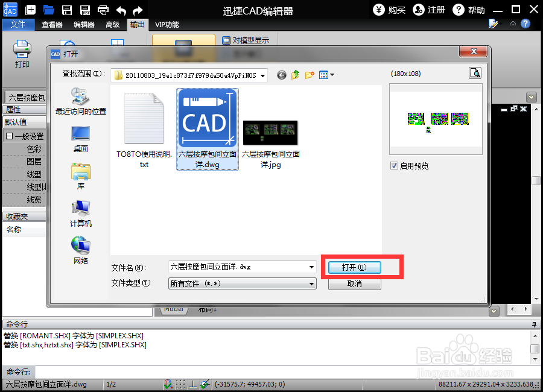
Task: Click the 六层按摩包 document tab
Action: click(x=25, y=97)
